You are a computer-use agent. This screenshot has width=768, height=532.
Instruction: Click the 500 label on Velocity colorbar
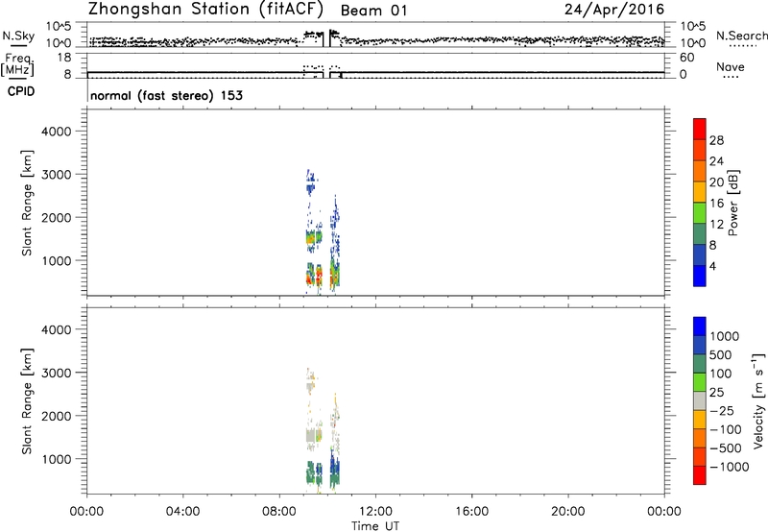click(x=722, y=354)
